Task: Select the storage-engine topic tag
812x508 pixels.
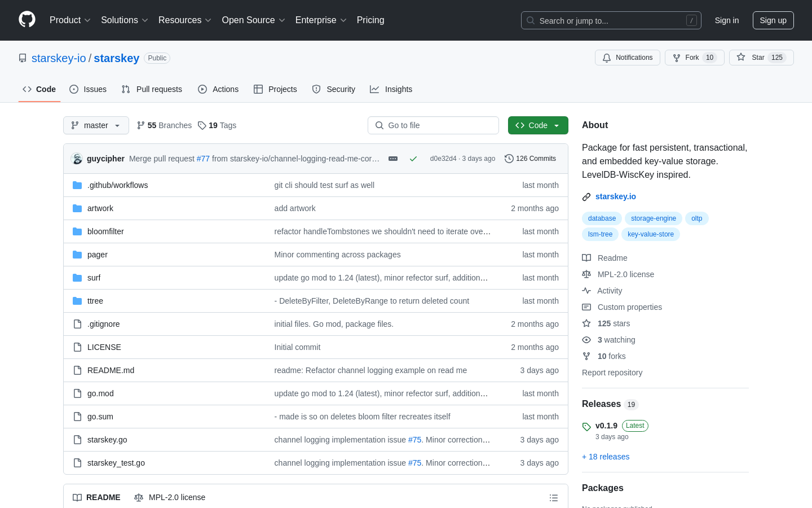Action: pyautogui.click(x=653, y=218)
